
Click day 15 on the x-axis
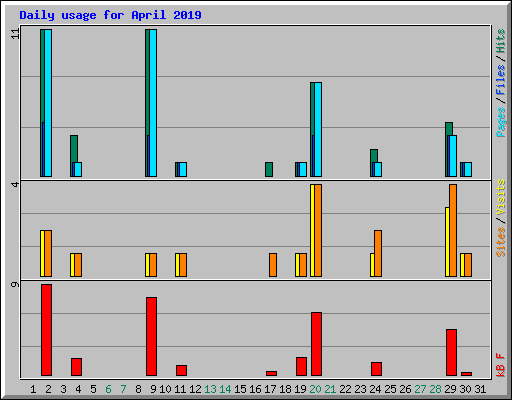tap(240, 389)
